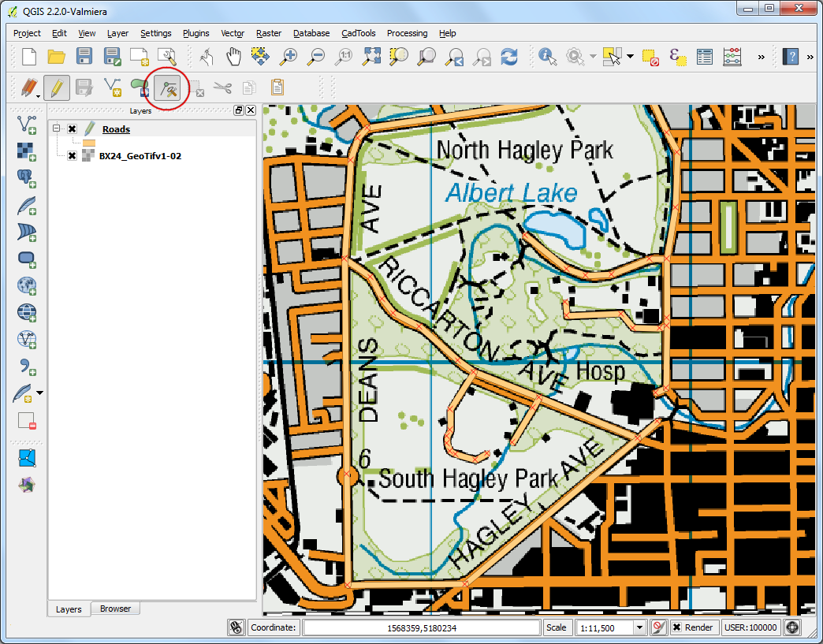Open the Scale dropdown showing 1:11,500
The width and height of the screenshot is (823, 644).
click(640, 627)
